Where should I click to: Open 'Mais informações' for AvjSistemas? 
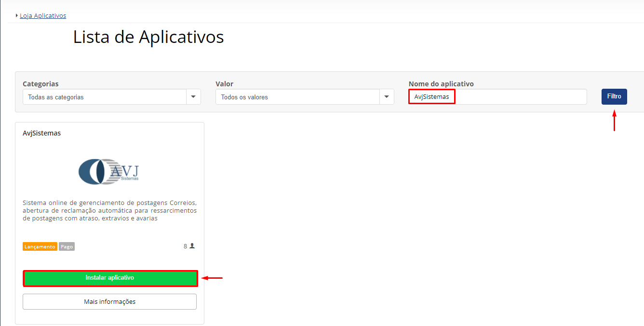110,302
